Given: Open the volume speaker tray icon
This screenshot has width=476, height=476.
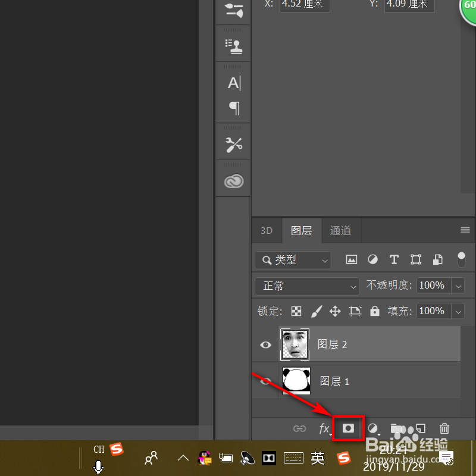Looking at the screenshot, I should point(247,458).
